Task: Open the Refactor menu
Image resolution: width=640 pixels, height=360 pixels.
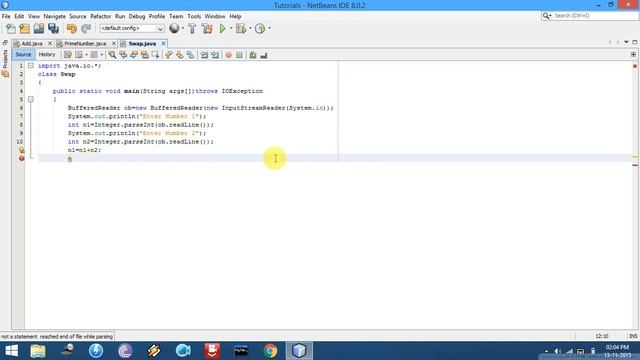Action: (x=100, y=16)
